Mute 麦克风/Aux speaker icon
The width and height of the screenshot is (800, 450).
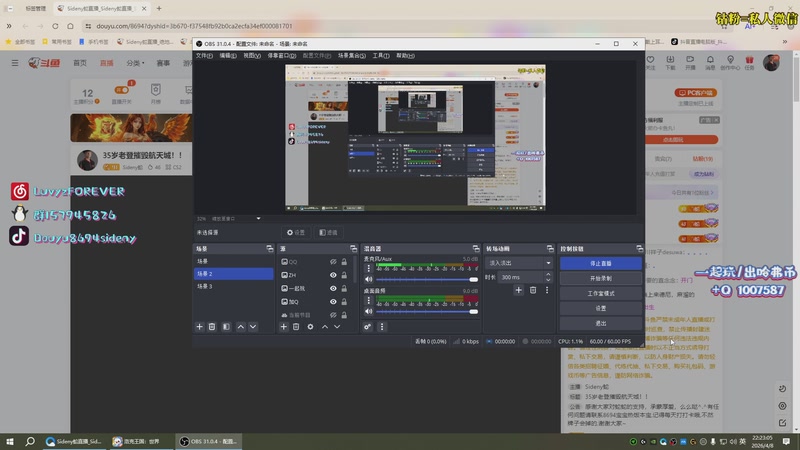368,280
